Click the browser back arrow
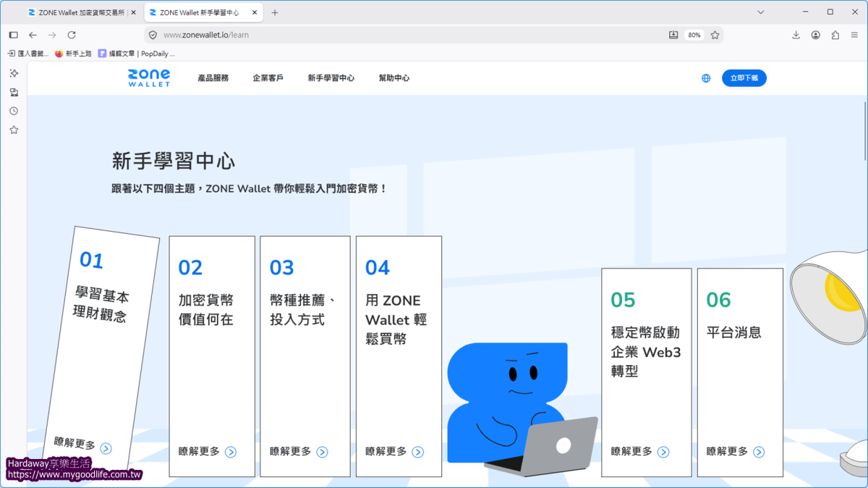The height and width of the screenshot is (488, 868). click(33, 35)
